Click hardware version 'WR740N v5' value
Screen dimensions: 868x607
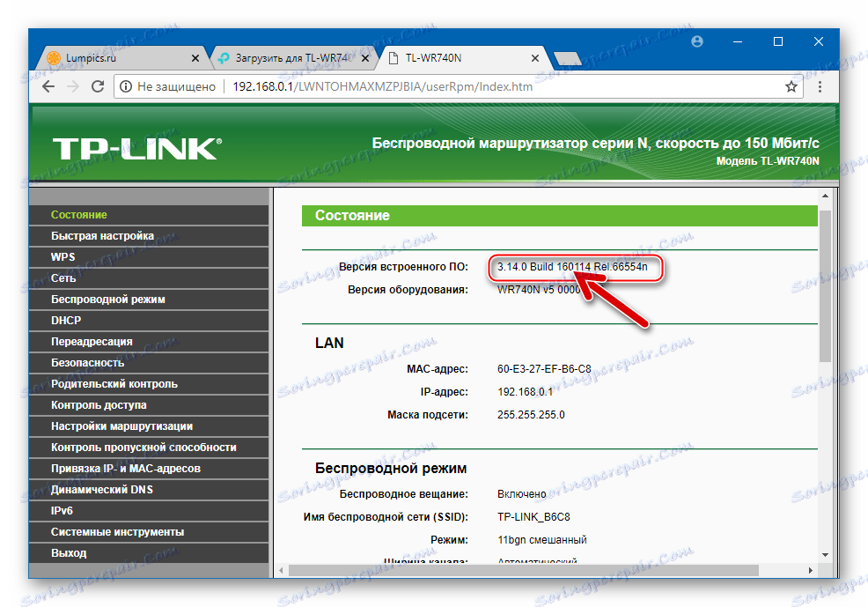click(x=539, y=290)
